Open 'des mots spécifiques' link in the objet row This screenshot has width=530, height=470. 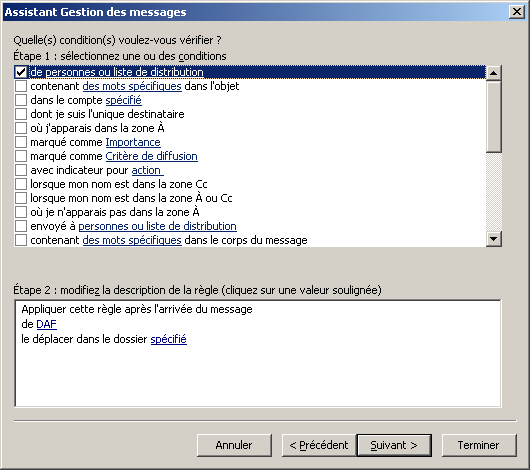[132, 86]
